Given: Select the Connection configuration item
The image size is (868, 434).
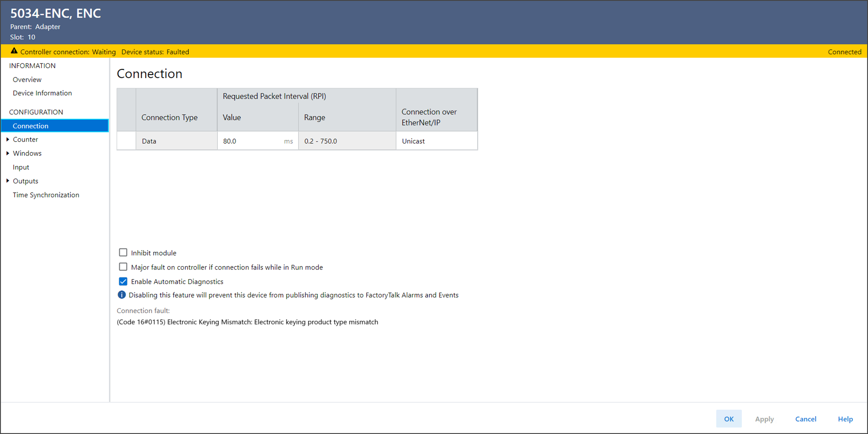Looking at the screenshot, I should click(30, 126).
